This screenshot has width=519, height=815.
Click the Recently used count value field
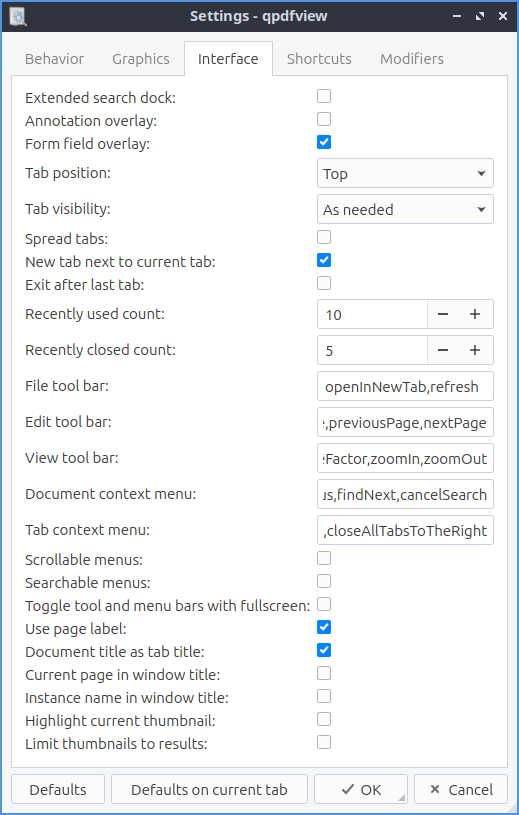(372, 314)
